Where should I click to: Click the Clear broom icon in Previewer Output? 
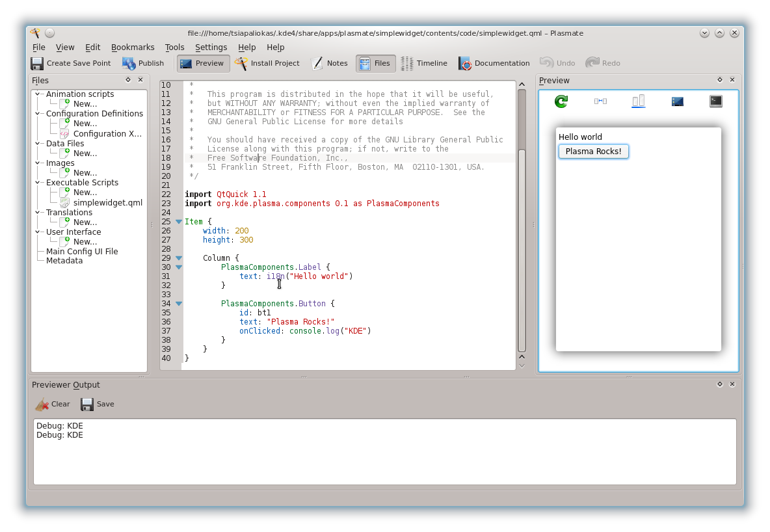42,405
